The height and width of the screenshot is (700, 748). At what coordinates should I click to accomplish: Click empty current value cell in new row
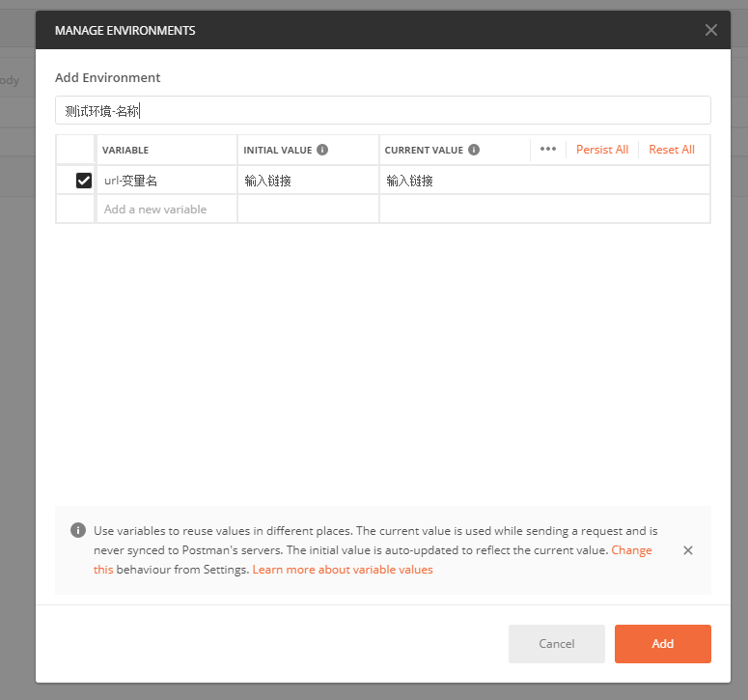pos(543,210)
